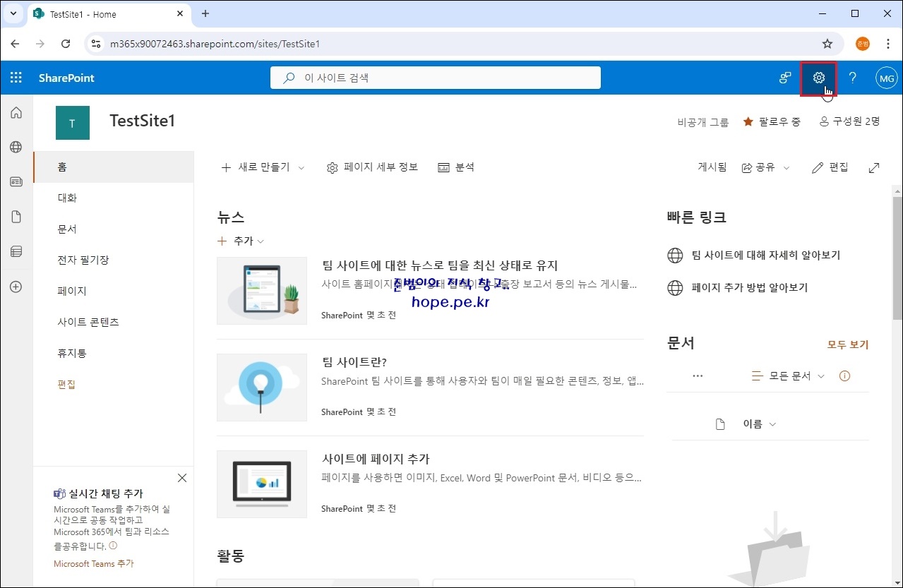Click the info icon after 리소스를공유합니다

click(x=113, y=546)
